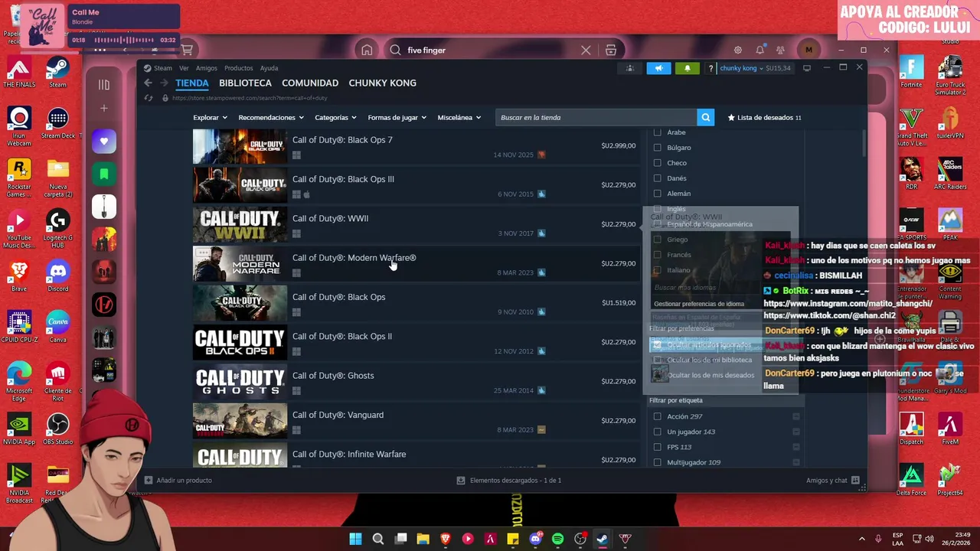Check the Árabe language filter
Image resolution: width=980 pixels, height=551 pixels.
click(657, 132)
